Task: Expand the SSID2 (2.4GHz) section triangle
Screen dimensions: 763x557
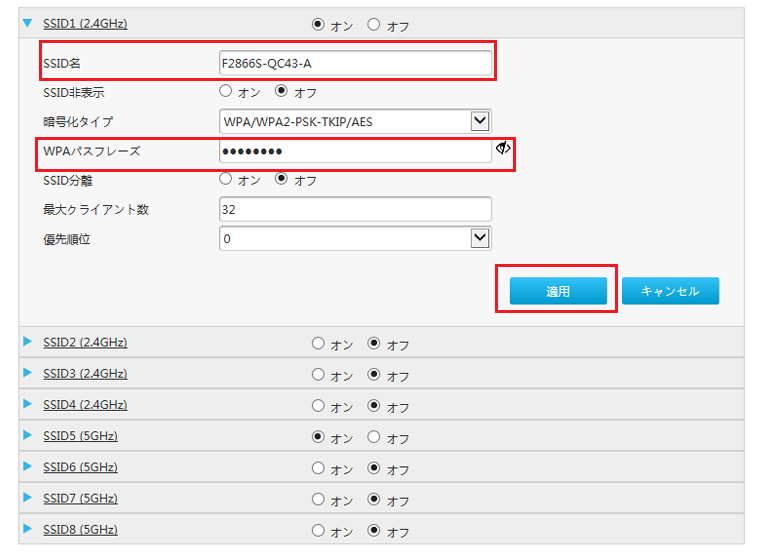Action: click(x=27, y=341)
